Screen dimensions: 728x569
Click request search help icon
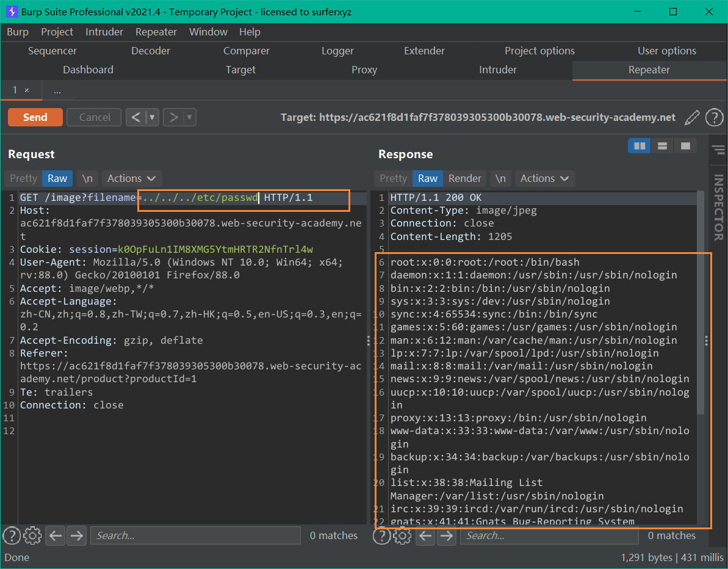[x=11, y=535]
